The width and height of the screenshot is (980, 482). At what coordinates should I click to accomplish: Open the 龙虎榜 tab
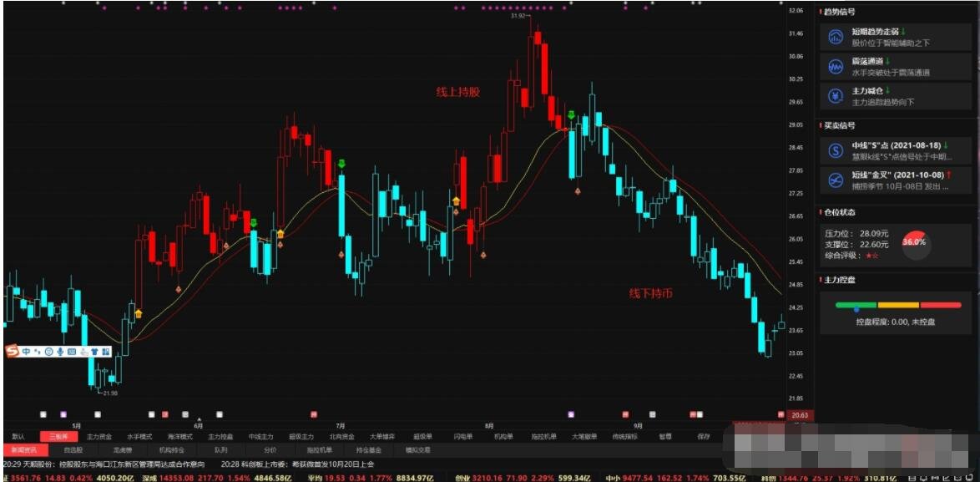(x=121, y=449)
